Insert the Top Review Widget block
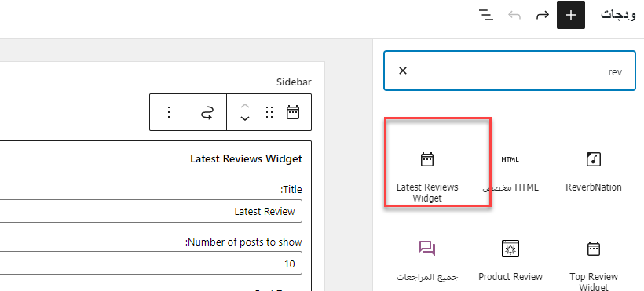The height and width of the screenshot is (291, 644). 594,265
